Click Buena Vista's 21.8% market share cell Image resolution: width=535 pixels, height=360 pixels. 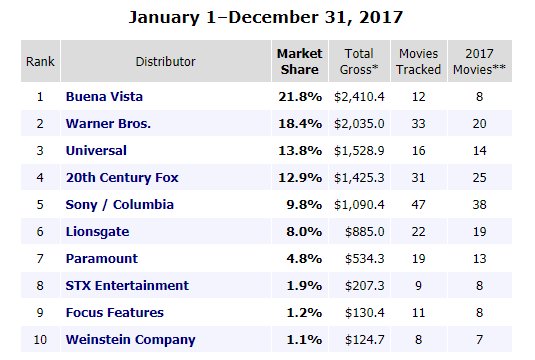tap(300, 97)
